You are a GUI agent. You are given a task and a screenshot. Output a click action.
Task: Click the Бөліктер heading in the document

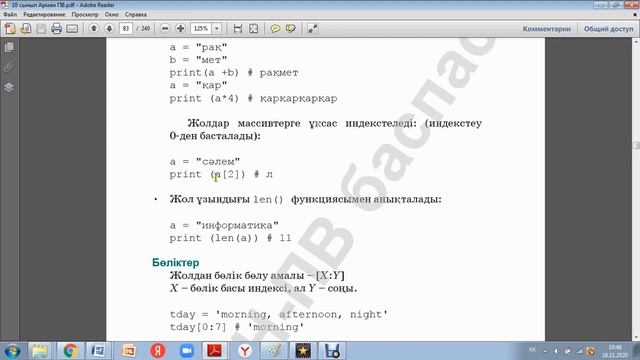click(x=176, y=262)
